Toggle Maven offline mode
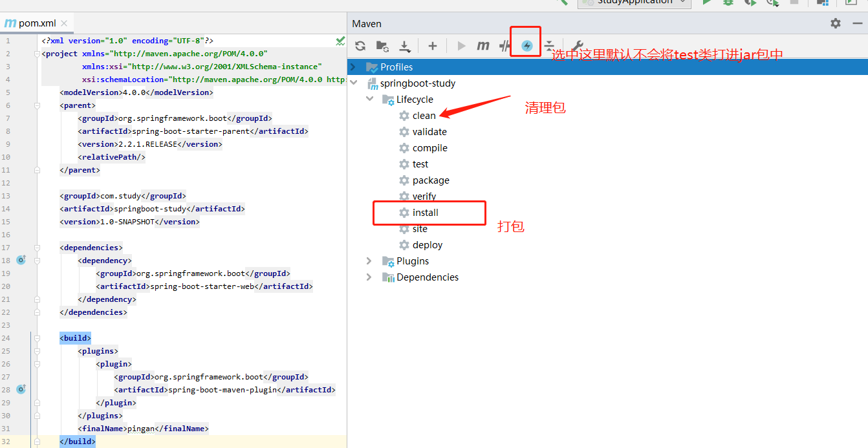The height and width of the screenshot is (448, 868). coord(505,46)
